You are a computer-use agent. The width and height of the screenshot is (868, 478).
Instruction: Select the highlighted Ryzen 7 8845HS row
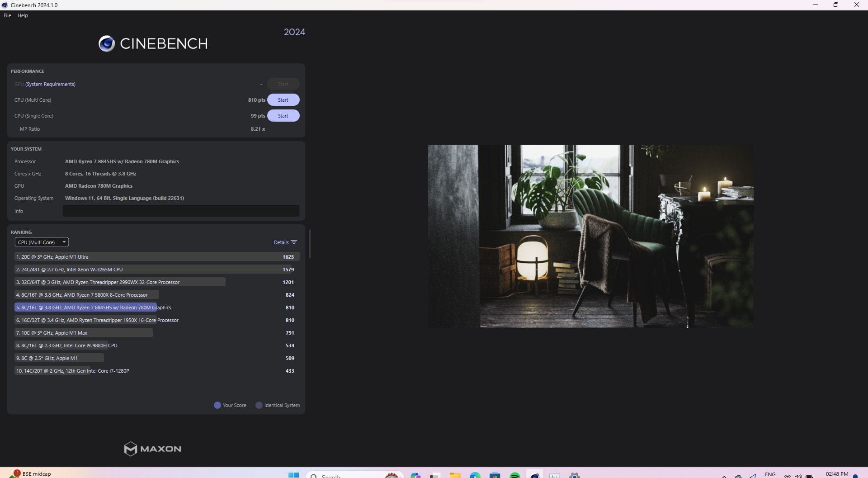(156, 308)
